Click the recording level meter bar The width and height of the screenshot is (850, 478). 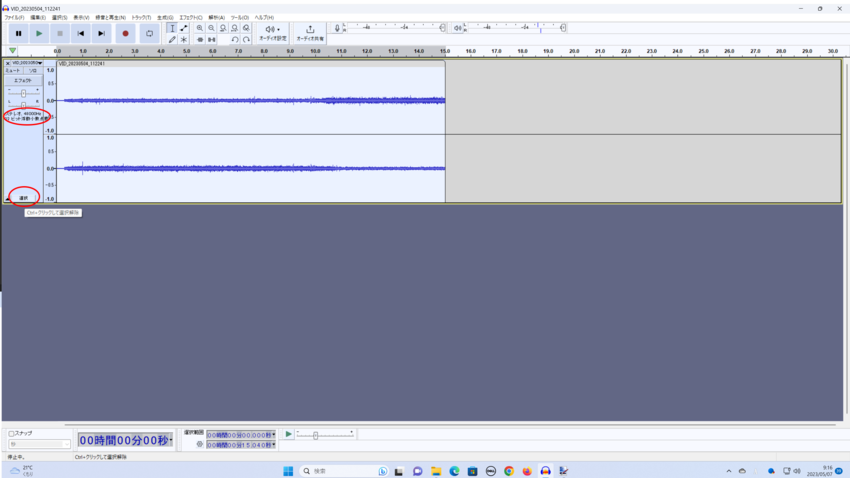395,28
